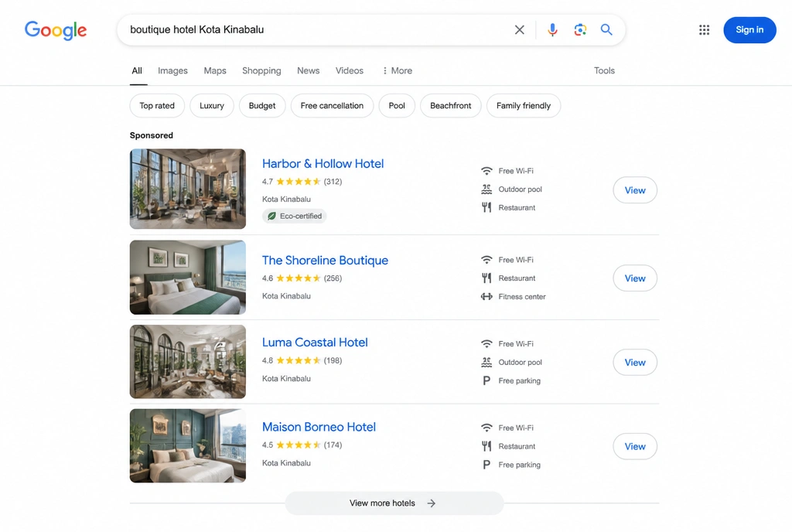Select the All results tab
The image size is (792, 532).
coord(137,70)
